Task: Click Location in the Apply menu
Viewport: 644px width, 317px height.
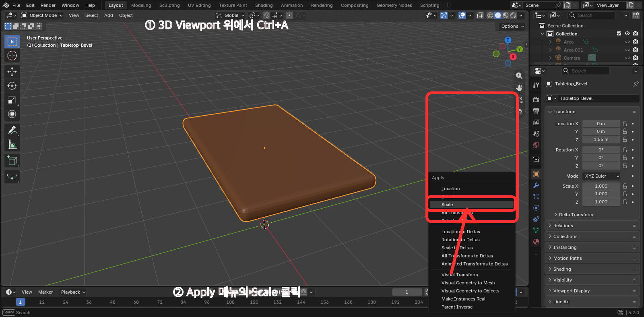Action: point(472,189)
